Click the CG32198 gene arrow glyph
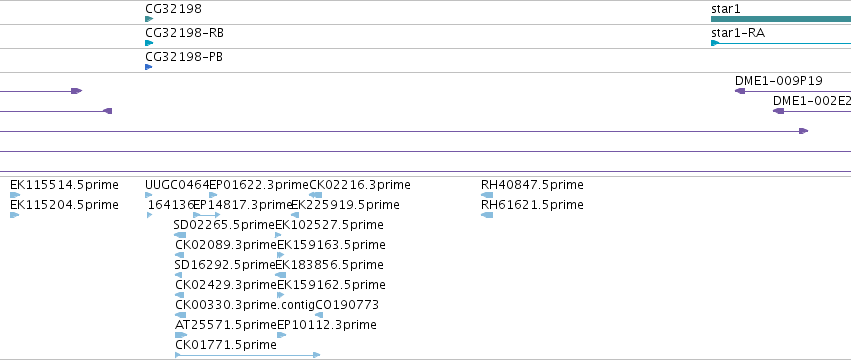The image size is (851, 360). pos(149,19)
